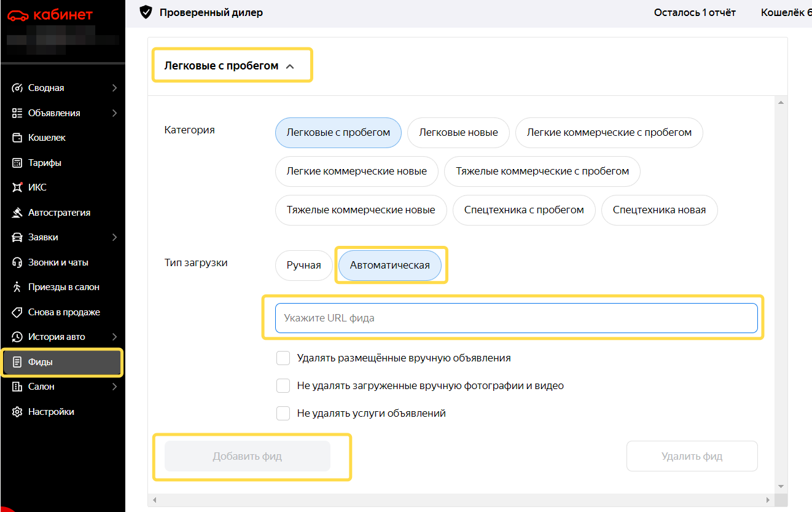Expand the История авто submenu arrow

coord(114,337)
